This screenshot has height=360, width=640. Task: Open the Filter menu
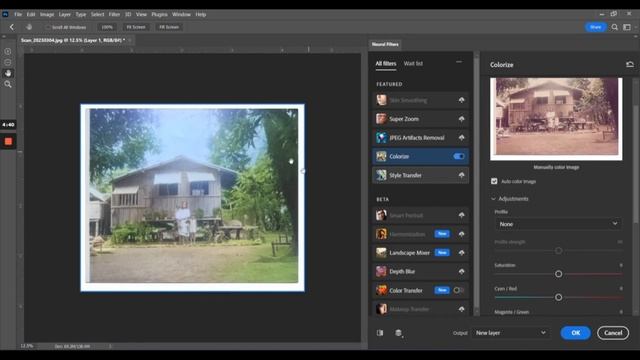coord(114,14)
